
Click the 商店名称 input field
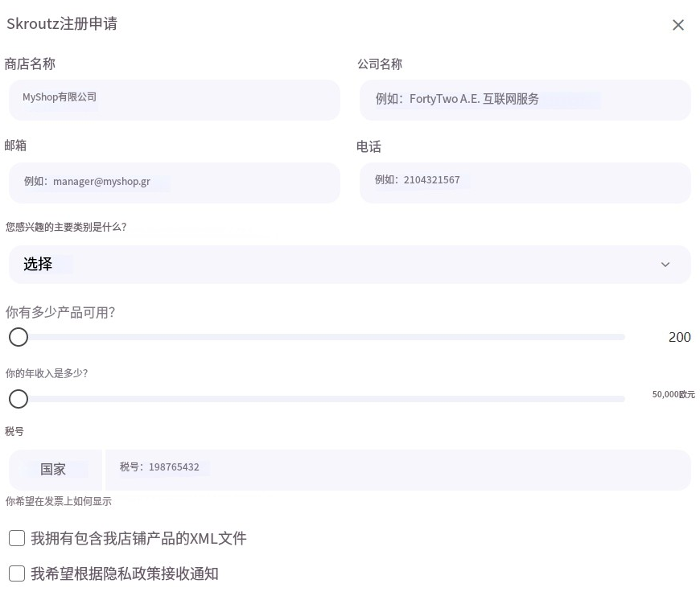click(x=174, y=100)
